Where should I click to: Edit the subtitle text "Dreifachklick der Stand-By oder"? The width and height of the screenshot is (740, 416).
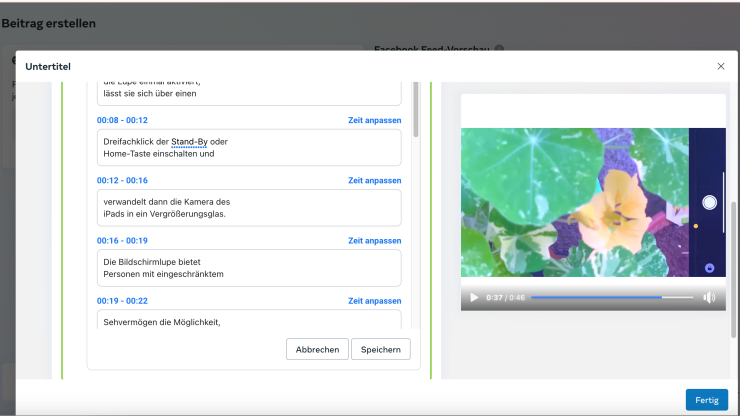click(249, 147)
